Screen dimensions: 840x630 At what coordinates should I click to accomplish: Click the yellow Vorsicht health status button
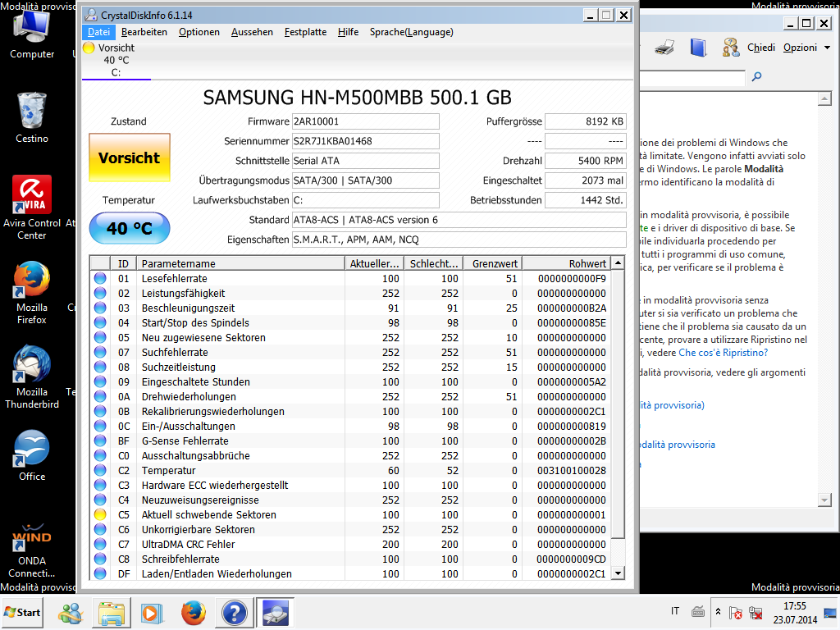[130, 157]
